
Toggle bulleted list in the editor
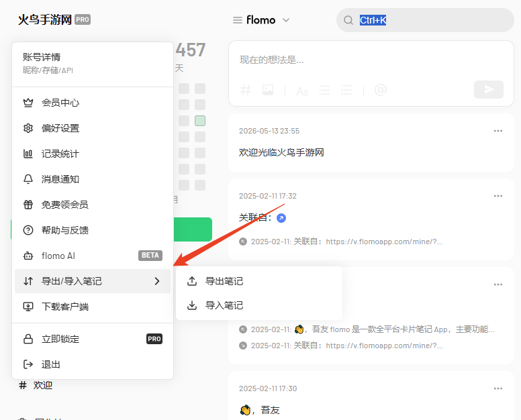[325, 90]
